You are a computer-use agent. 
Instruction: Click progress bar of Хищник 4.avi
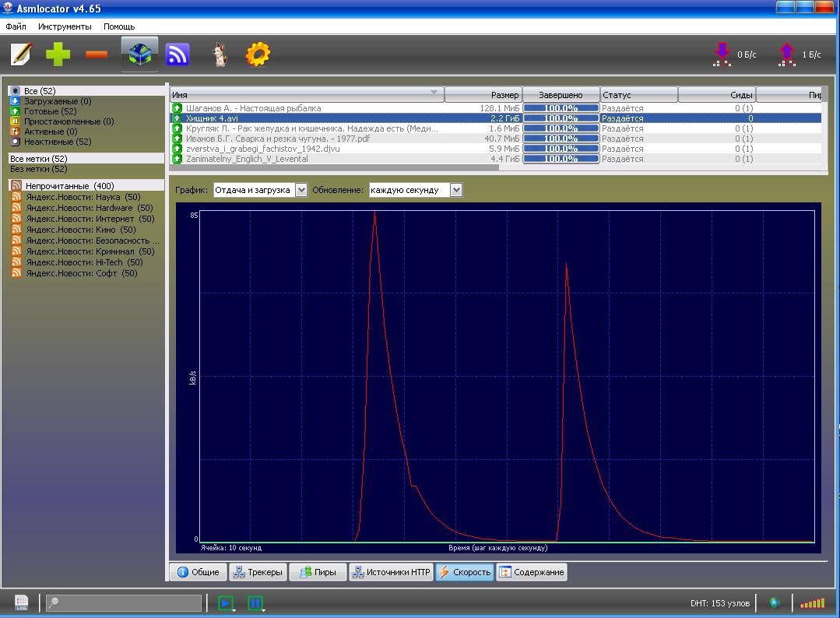point(561,118)
